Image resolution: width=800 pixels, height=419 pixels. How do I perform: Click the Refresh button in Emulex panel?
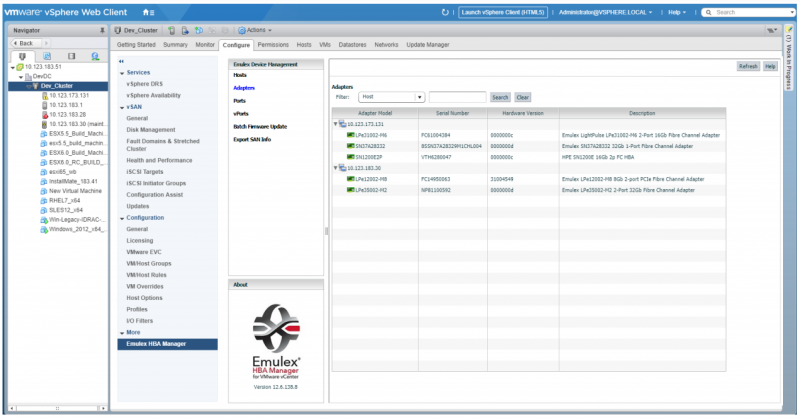tap(748, 66)
